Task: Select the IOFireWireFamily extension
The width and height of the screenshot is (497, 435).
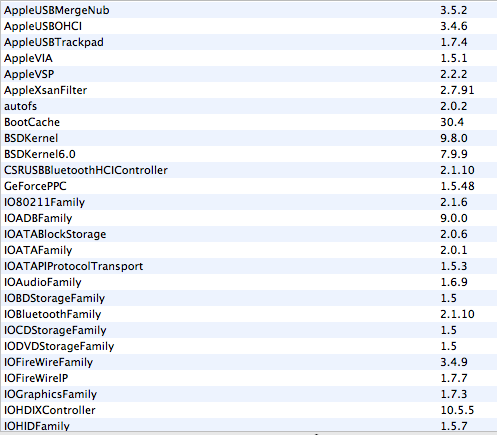Action: pyautogui.click(x=248, y=362)
